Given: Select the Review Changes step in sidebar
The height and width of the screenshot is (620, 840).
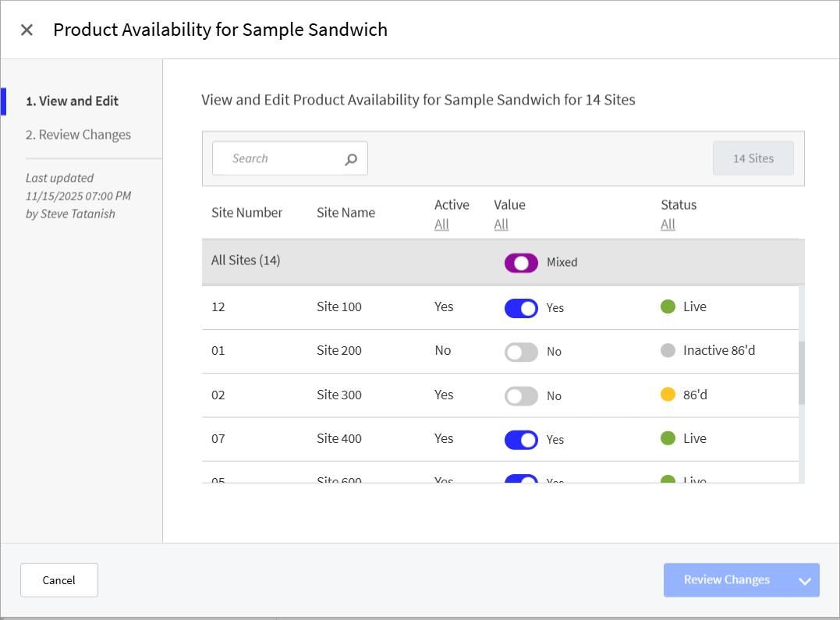Looking at the screenshot, I should coord(77,134).
